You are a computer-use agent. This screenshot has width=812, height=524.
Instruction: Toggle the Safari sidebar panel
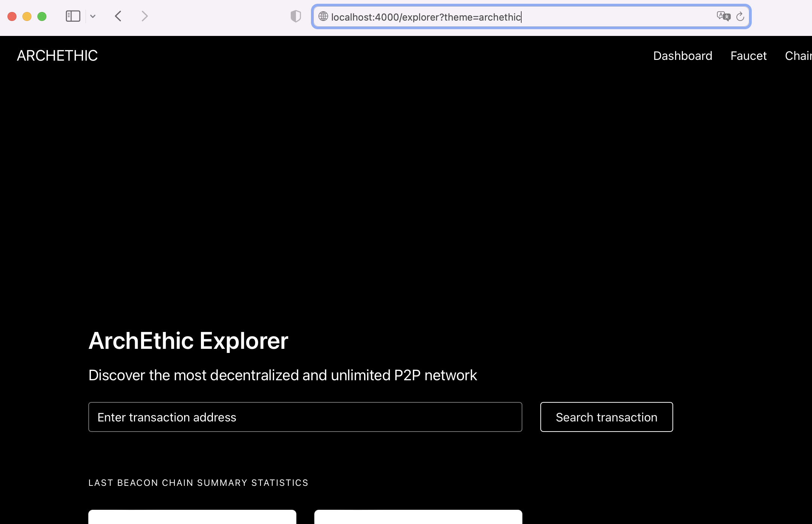point(73,16)
